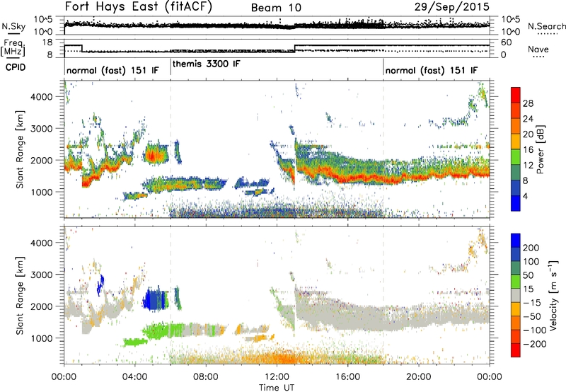The height and width of the screenshot is (392, 566).
Task: Click the 'Nave' legend label
Action: [x=538, y=49]
